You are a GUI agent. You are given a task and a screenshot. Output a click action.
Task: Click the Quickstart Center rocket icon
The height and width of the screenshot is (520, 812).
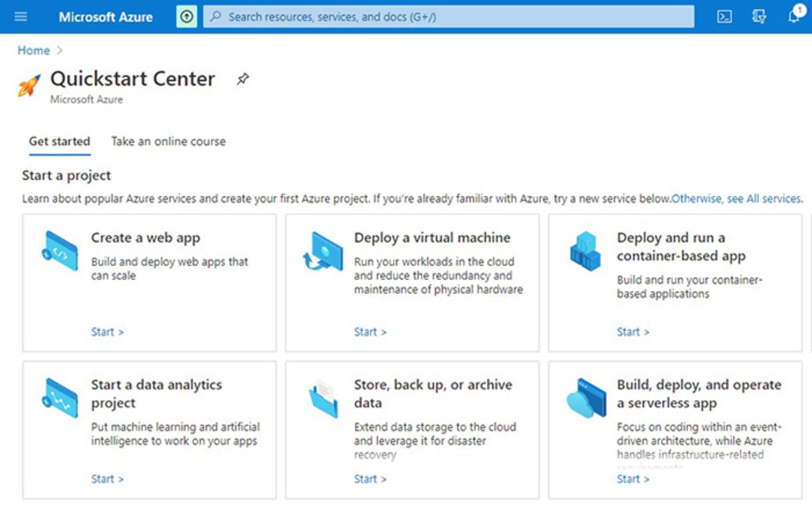pyautogui.click(x=29, y=85)
